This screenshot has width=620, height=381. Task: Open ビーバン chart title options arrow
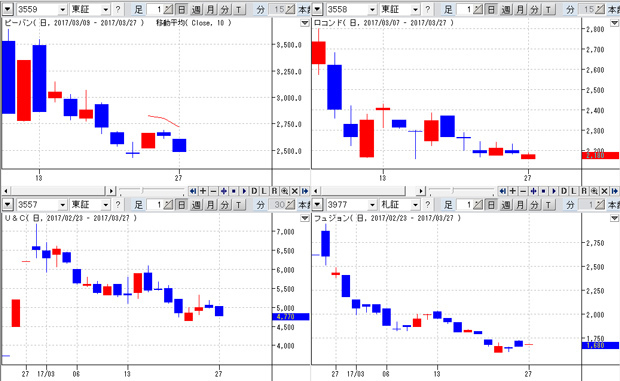tap(304, 23)
